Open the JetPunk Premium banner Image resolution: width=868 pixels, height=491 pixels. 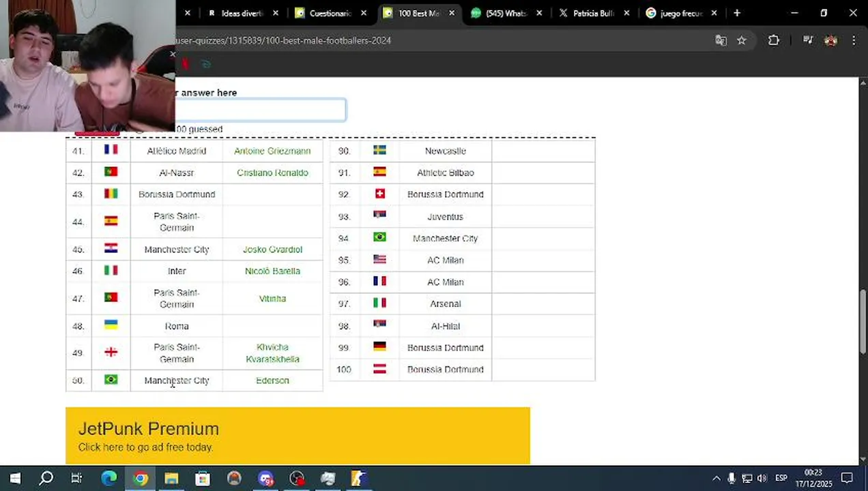[298, 436]
